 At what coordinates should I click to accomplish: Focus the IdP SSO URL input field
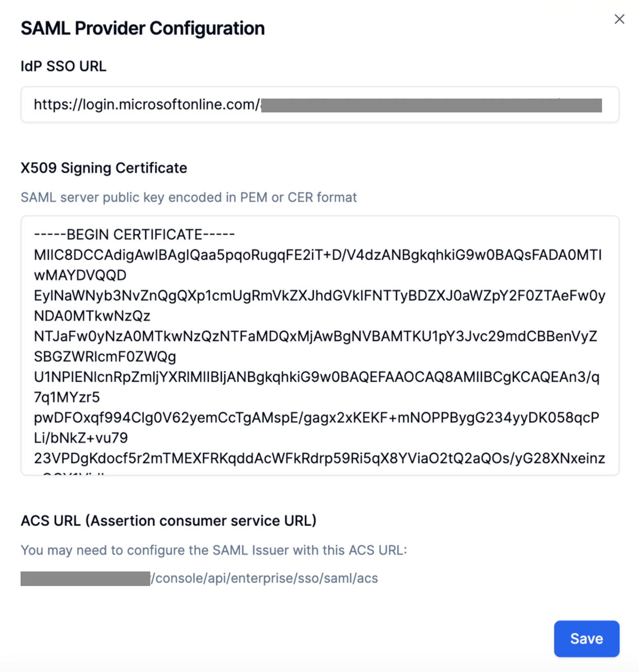[320, 104]
